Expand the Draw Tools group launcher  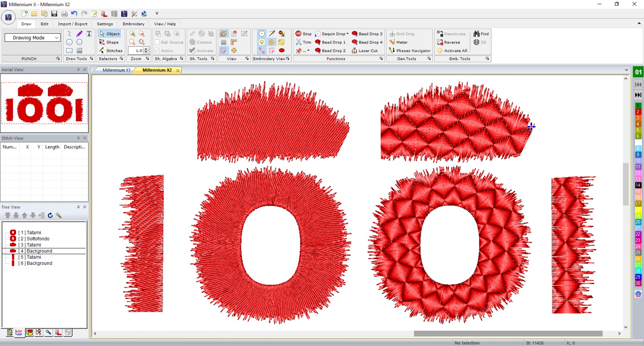click(91, 59)
